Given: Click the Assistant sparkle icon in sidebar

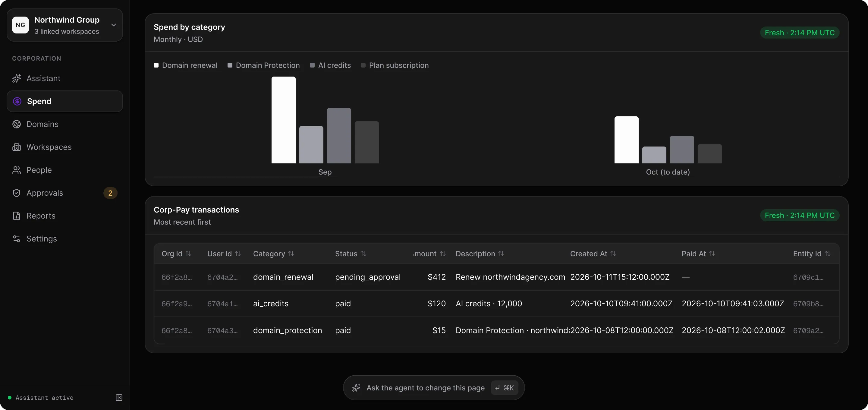Looking at the screenshot, I should pos(17,78).
